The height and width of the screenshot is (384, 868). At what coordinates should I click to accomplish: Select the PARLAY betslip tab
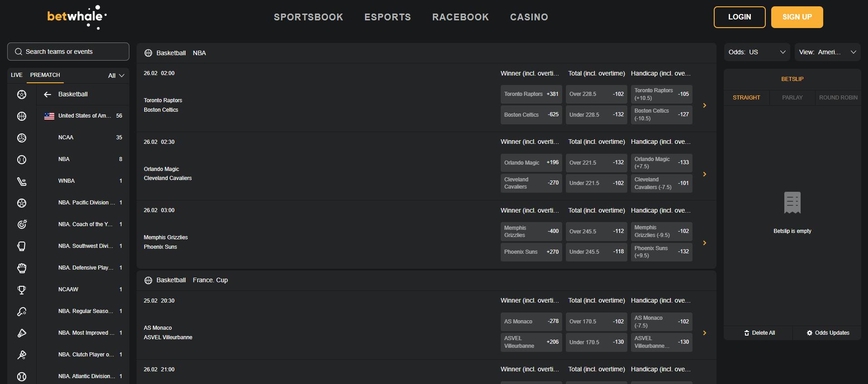coord(792,98)
